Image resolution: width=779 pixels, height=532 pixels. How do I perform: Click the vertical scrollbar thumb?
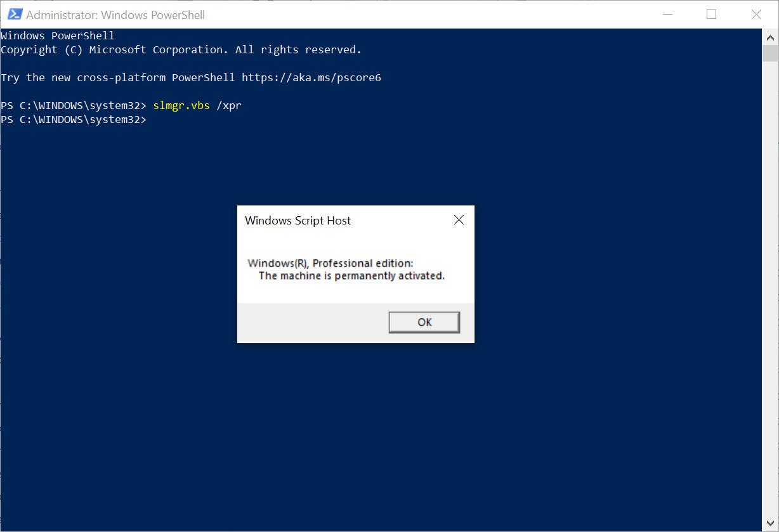pos(769,53)
